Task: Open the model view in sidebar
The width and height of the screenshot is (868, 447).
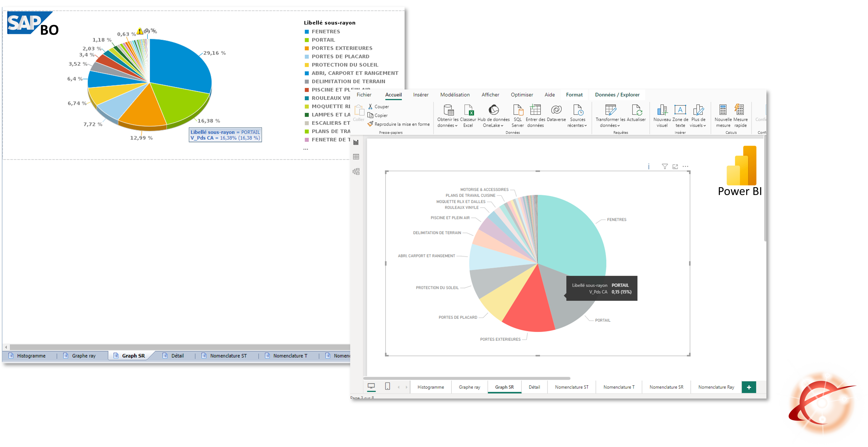Action: (x=356, y=172)
